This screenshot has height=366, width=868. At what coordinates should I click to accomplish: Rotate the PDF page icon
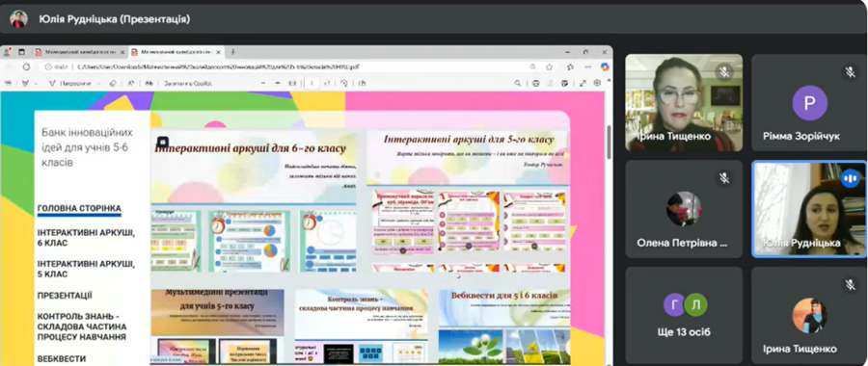click(x=343, y=84)
